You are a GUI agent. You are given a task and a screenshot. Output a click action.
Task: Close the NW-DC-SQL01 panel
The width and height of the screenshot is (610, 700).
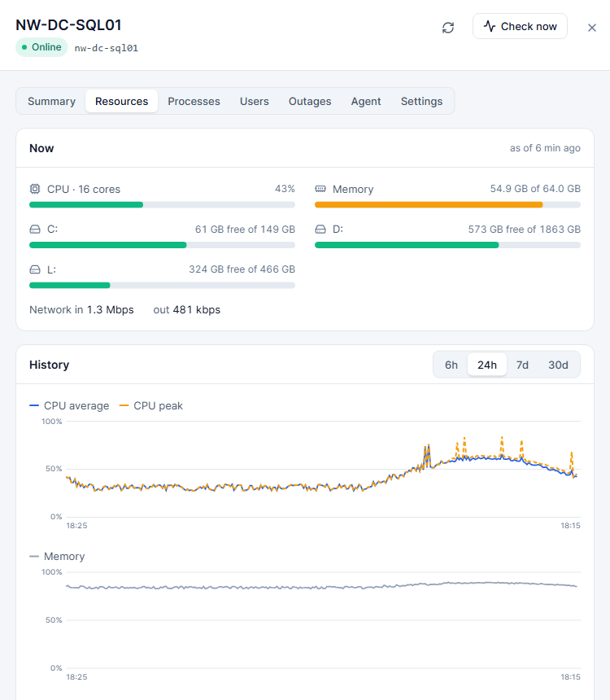click(592, 28)
